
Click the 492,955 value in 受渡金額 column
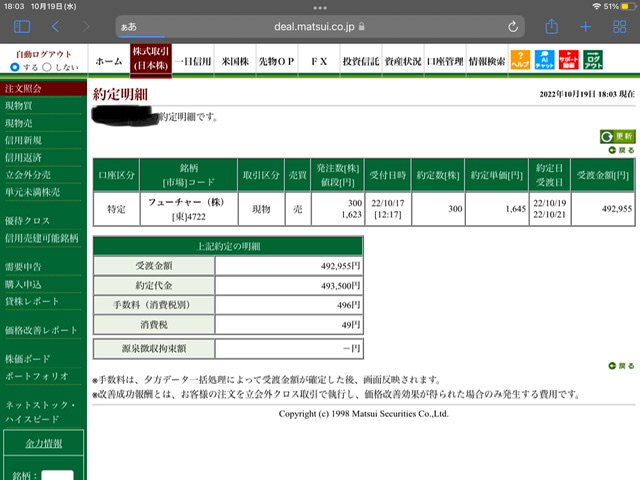617,209
